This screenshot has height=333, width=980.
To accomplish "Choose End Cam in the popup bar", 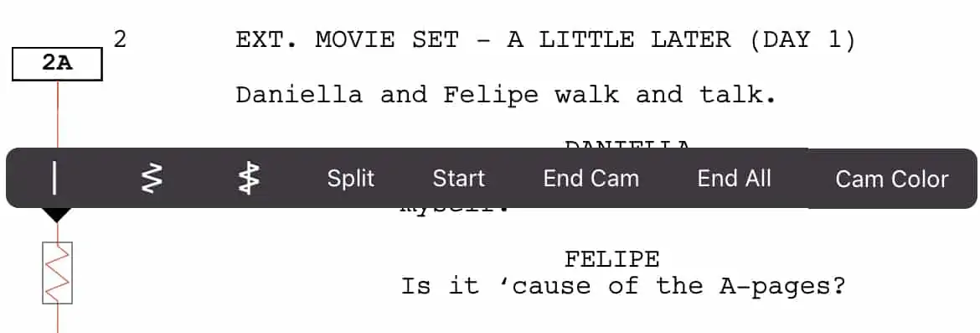I will [591, 179].
